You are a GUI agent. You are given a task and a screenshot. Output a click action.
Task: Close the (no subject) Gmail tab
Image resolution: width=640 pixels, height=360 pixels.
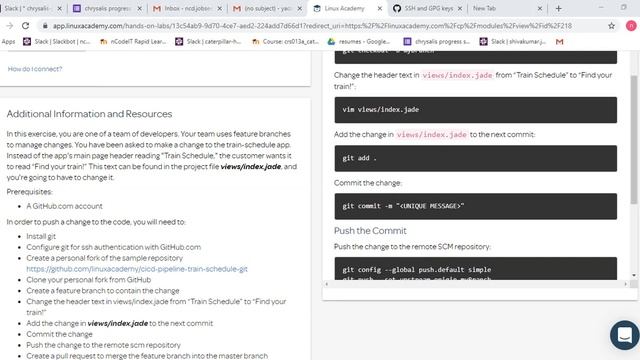(300, 8)
